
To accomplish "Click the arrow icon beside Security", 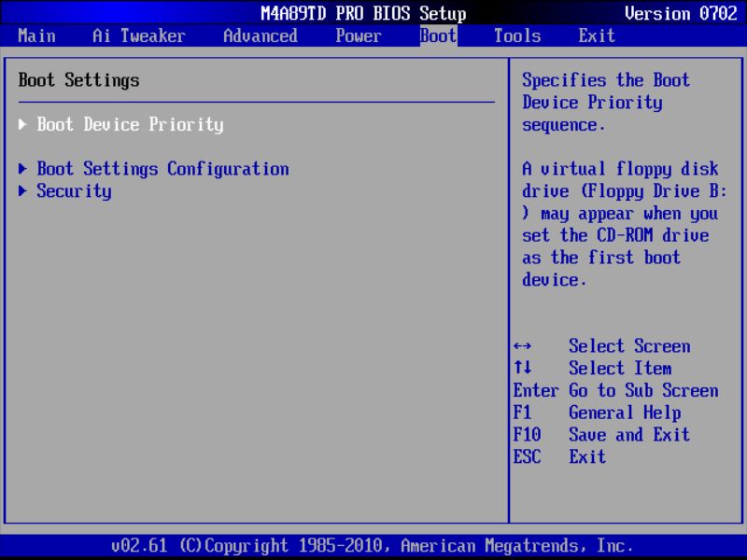I will click(x=23, y=191).
